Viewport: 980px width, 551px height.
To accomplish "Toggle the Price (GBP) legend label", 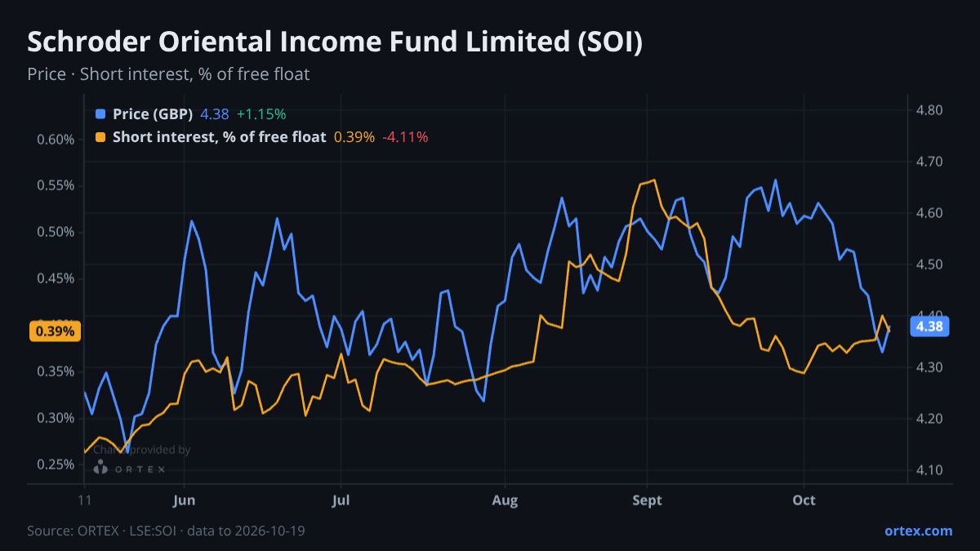I will [x=153, y=114].
